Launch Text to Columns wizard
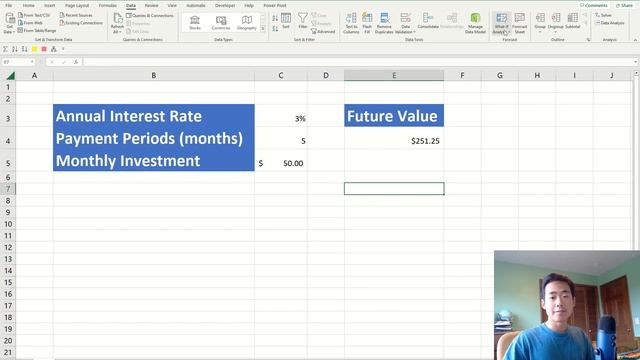The image size is (640, 360). point(351,23)
